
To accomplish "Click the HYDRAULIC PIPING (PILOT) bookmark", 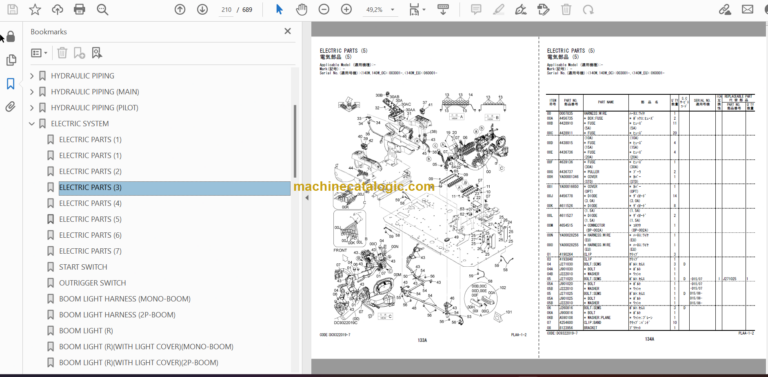I will pyautogui.click(x=95, y=108).
